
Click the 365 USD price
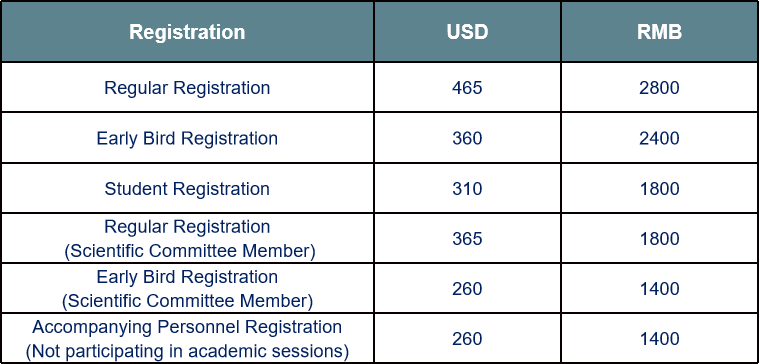(467, 238)
